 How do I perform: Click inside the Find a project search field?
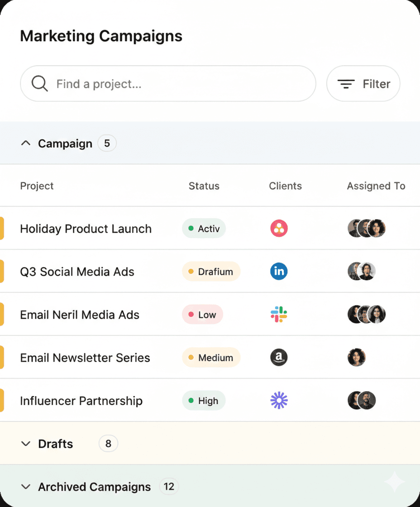point(136,83)
